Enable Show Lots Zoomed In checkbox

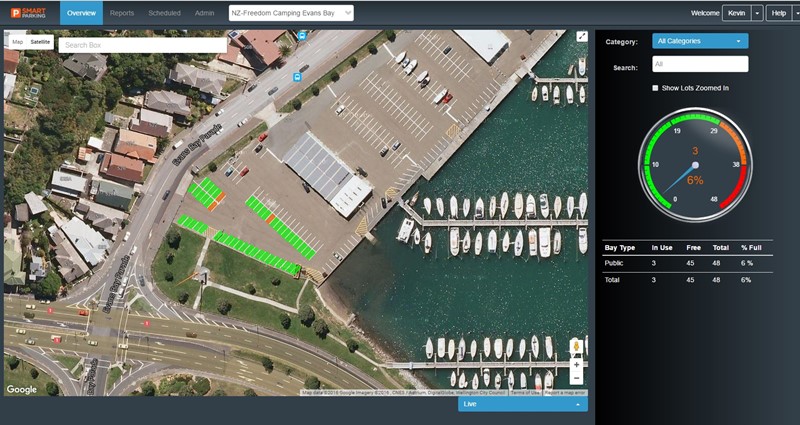tap(655, 88)
